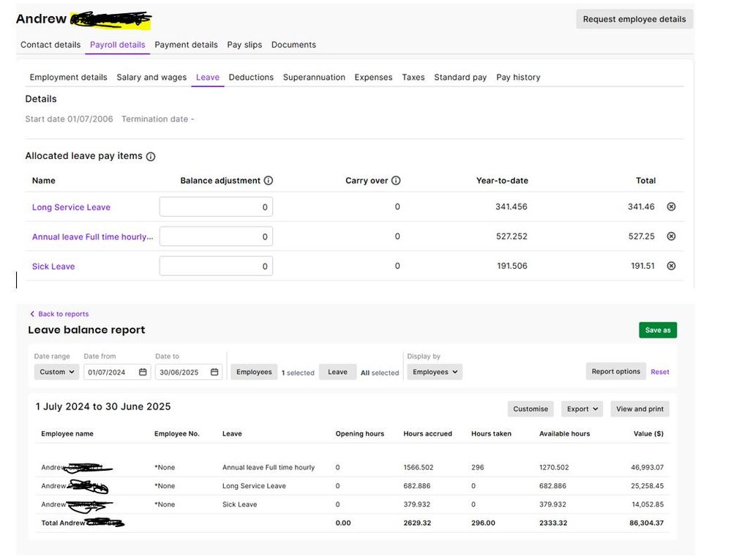The height and width of the screenshot is (560, 731).
Task: Click info icon next to Balance adjustment
Action: coord(268,181)
